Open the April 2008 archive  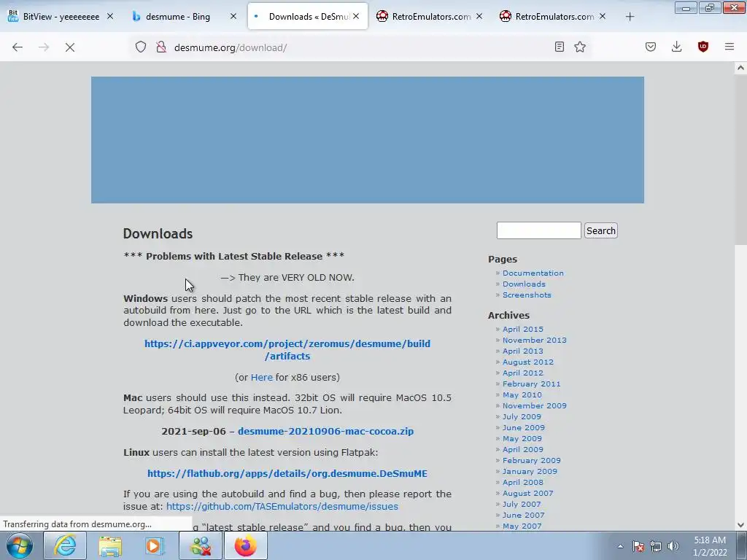click(x=522, y=483)
